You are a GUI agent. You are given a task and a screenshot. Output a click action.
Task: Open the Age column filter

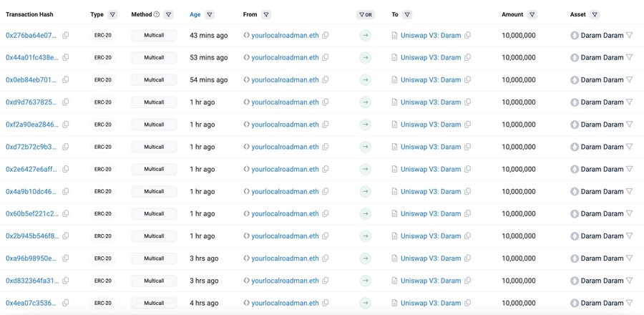[x=210, y=14]
